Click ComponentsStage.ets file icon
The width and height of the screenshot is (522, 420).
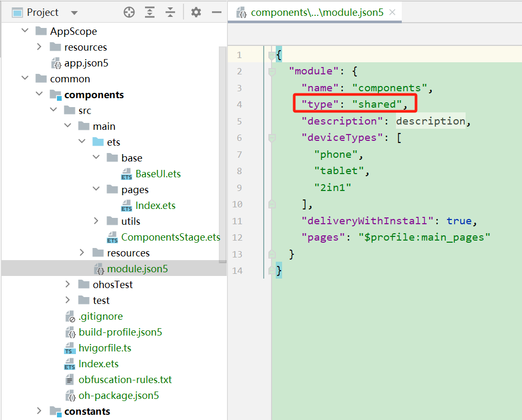(112, 237)
